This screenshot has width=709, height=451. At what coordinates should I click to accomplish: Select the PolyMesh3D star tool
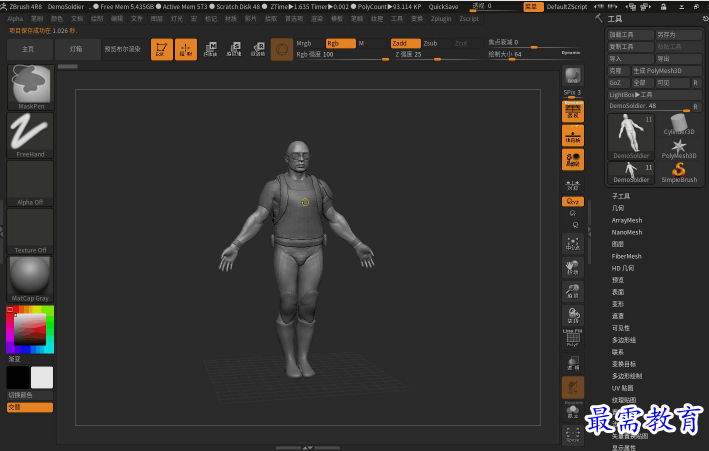click(x=679, y=148)
